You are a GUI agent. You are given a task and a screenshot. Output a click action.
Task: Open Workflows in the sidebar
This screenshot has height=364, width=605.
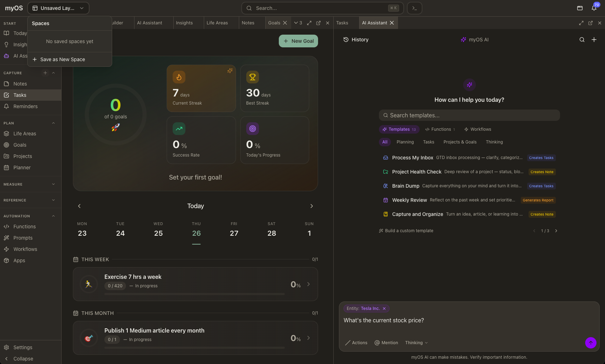coord(25,249)
